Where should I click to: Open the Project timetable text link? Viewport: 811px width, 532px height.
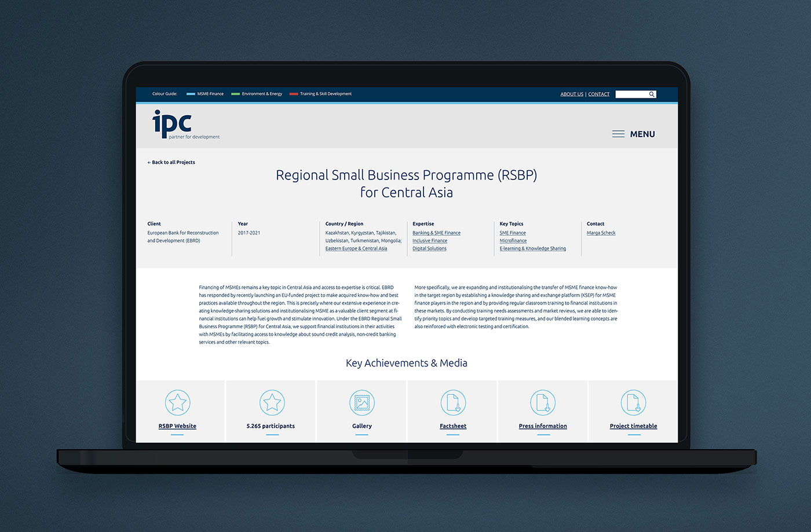pos(633,426)
